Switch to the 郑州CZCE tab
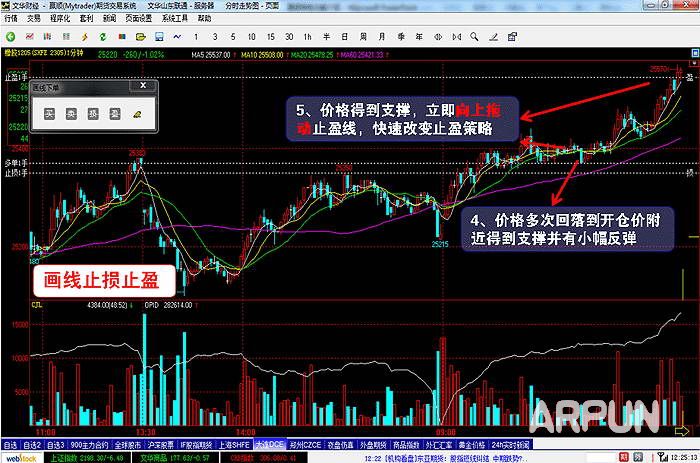This screenshot has width=700, height=463. point(305,445)
